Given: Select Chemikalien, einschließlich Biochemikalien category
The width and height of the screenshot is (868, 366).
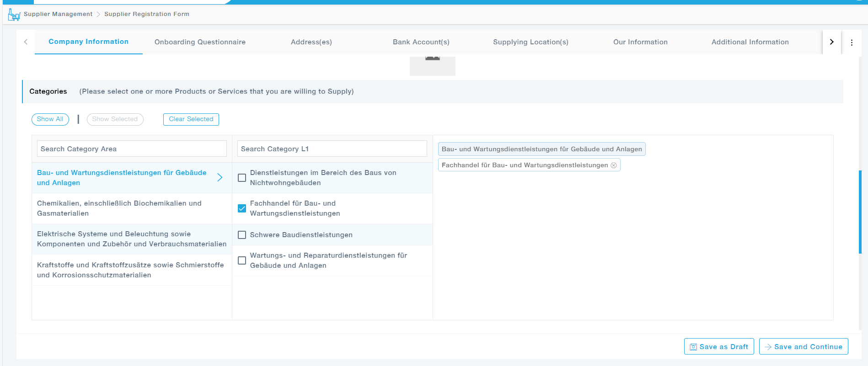Looking at the screenshot, I should pos(119,208).
